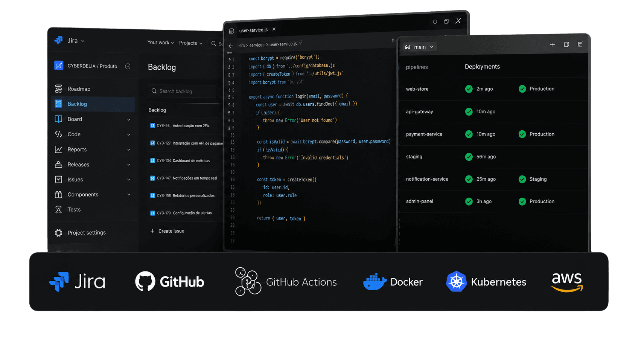Select the Deployments tab
Screen dimensions: 644x346
click(x=482, y=67)
